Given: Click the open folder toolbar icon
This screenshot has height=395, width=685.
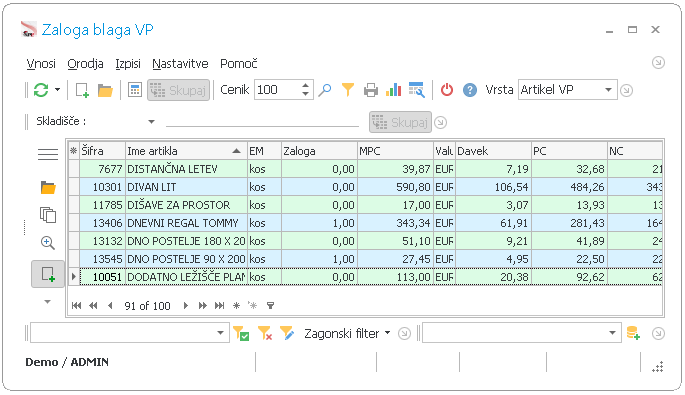Looking at the screenshot, I should (x=105, y=90).
